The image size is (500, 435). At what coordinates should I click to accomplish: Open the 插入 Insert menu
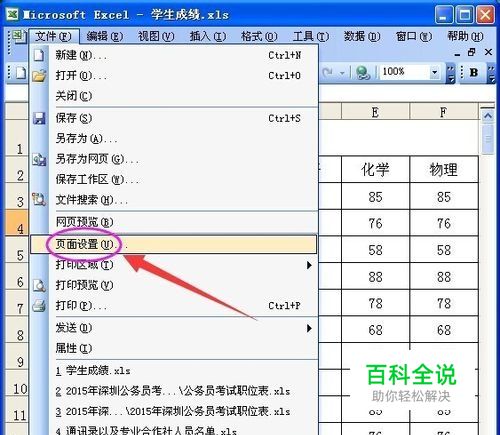click(208, 36)
